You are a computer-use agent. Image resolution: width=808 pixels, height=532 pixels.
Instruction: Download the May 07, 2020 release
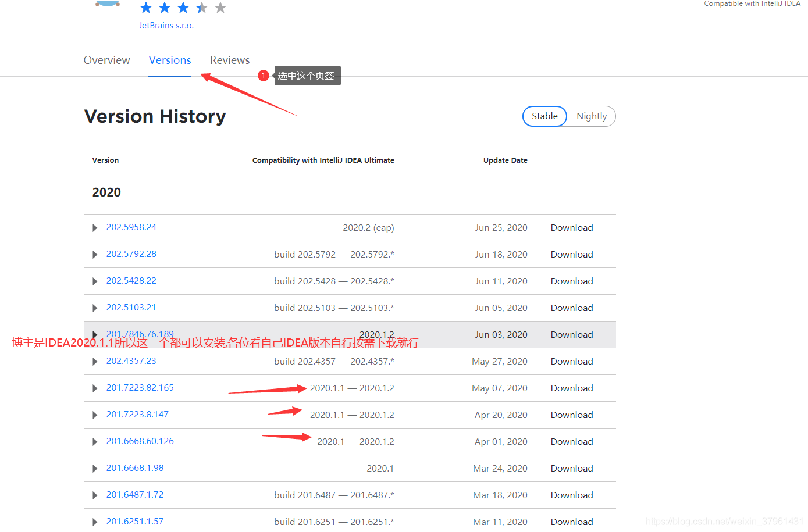click(572, 388)
